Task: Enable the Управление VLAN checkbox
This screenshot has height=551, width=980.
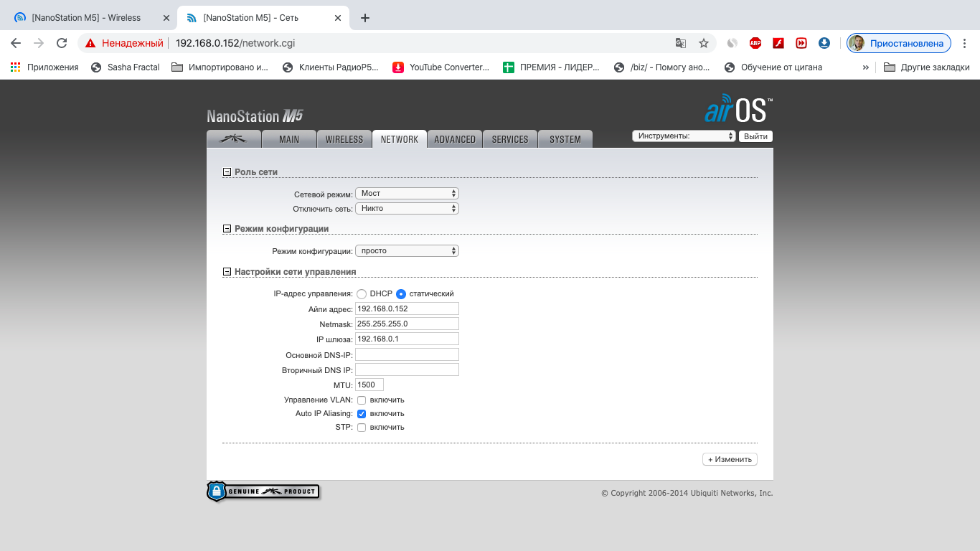Action: (362, 400)
